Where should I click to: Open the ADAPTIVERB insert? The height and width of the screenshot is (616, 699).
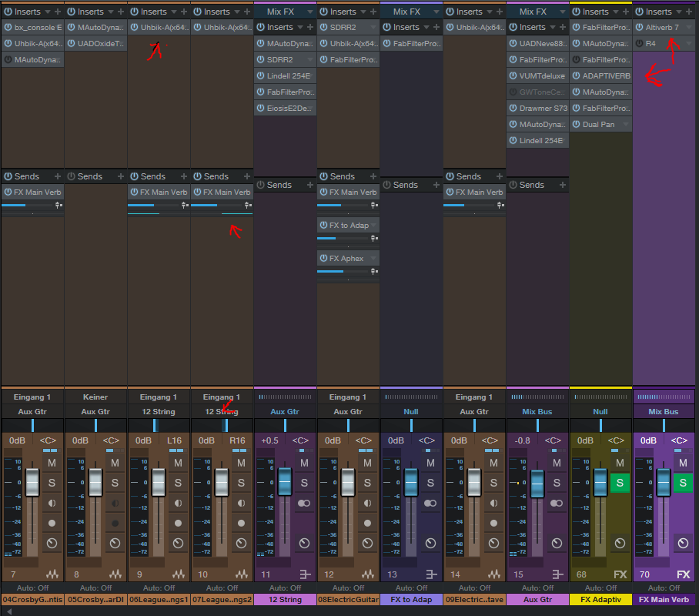(x=607, y=75)
